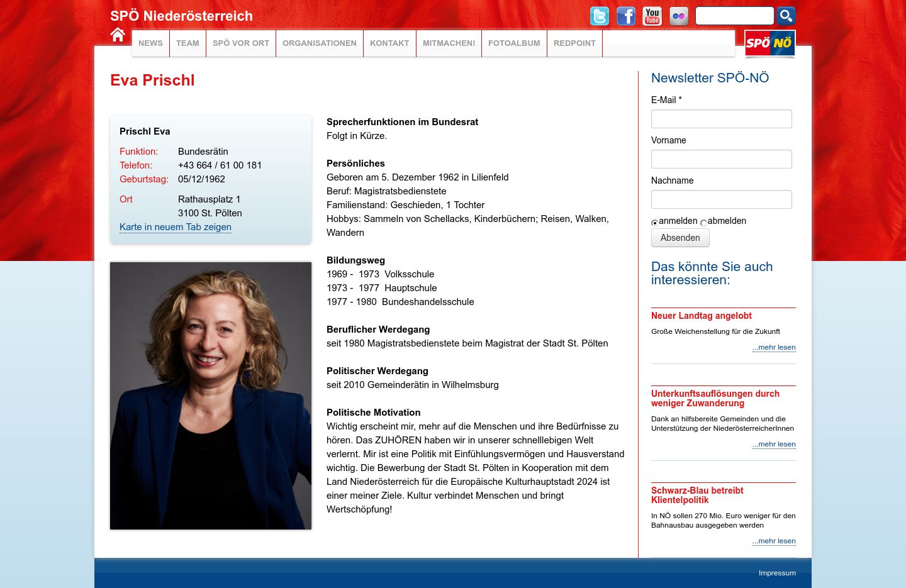The width and height of the screenshot is (906, 588).
Task: Click the Politischer Werdegang heading
Action: coord(377,371)
